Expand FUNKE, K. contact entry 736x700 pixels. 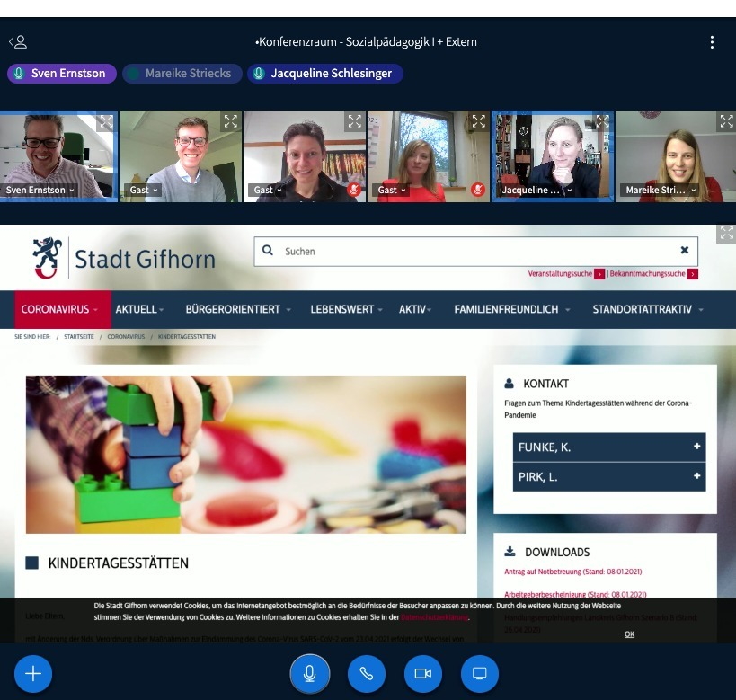609,447
